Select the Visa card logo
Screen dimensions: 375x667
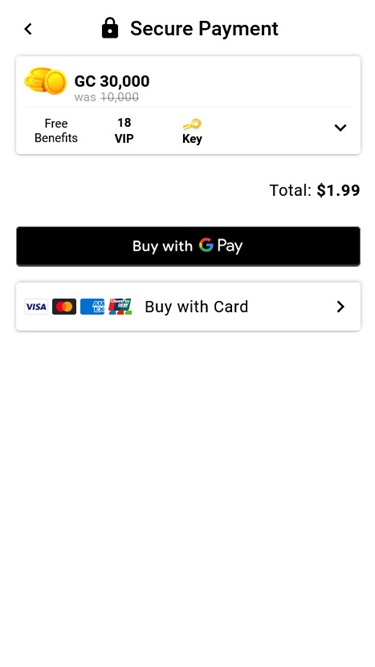(x=36, y=307)
